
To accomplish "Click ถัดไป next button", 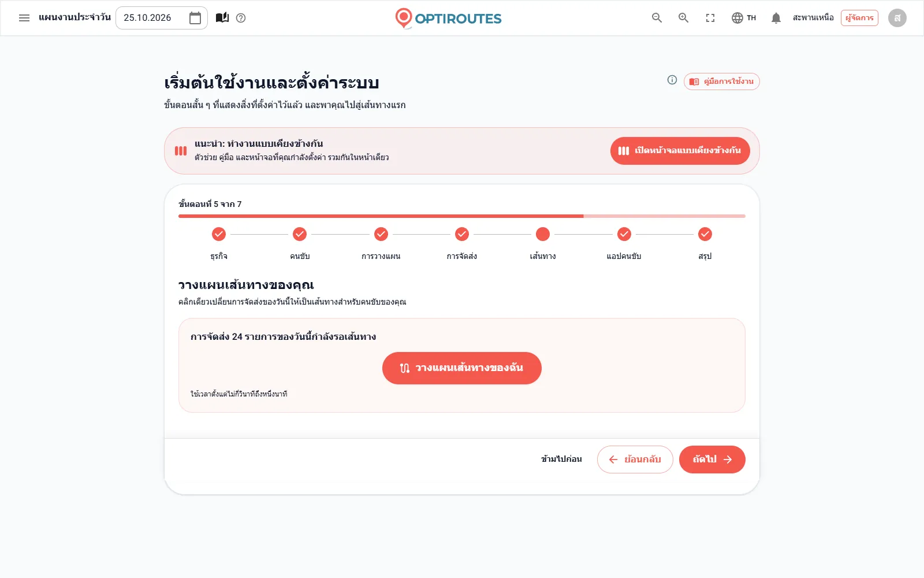I will (712, 460).
